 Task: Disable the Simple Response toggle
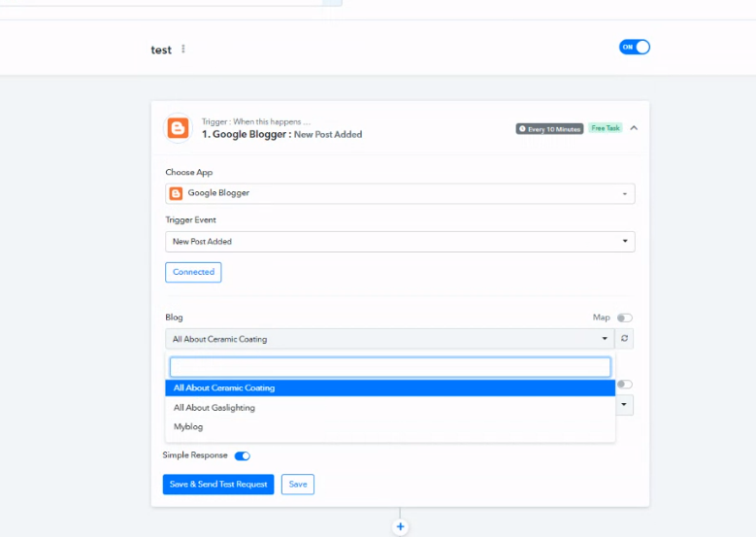[242, 456]
